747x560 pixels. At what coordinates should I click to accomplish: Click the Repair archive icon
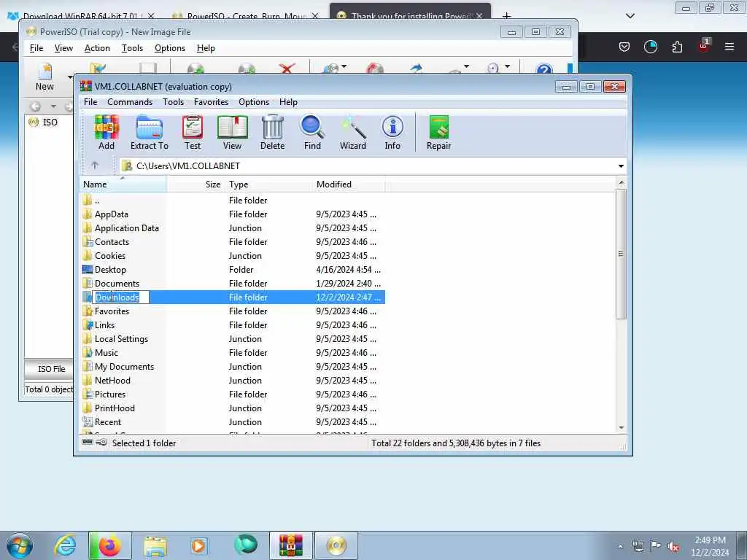tap(438, 133)
